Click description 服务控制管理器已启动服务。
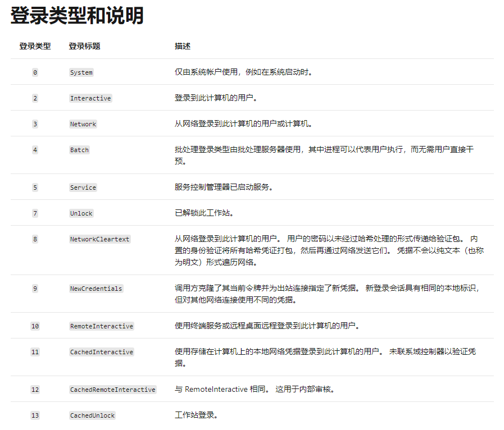 (x=224, y=187)
